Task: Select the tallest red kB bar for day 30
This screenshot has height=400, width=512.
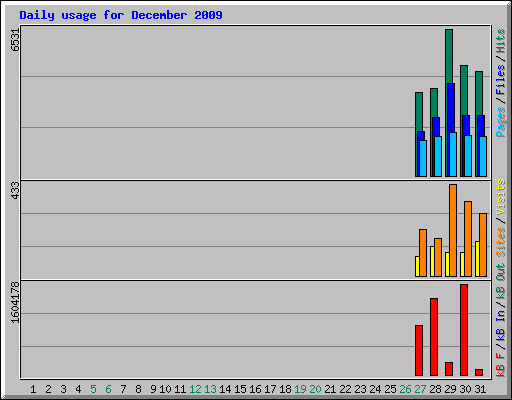Action: click(464, 330)
